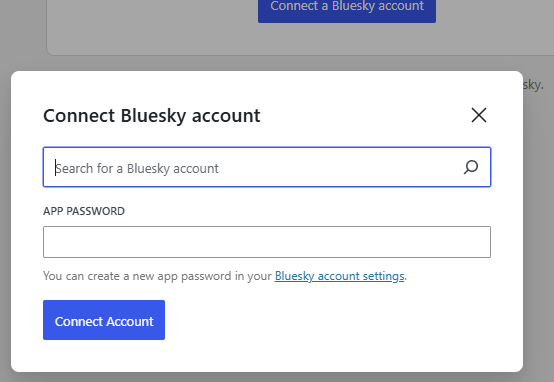This screenshot has width=554, height=382.
Task: Dismiss the modal using the X icon
Action: [479, 115]
